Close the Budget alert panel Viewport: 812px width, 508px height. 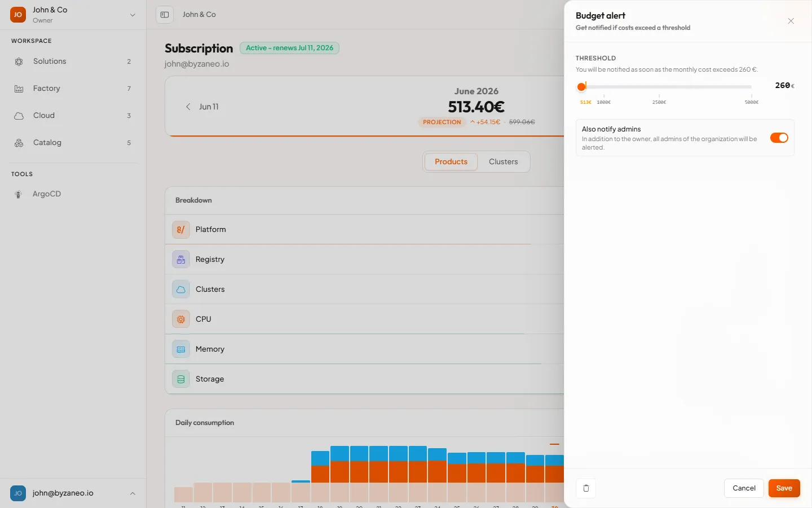pos(791,21)
